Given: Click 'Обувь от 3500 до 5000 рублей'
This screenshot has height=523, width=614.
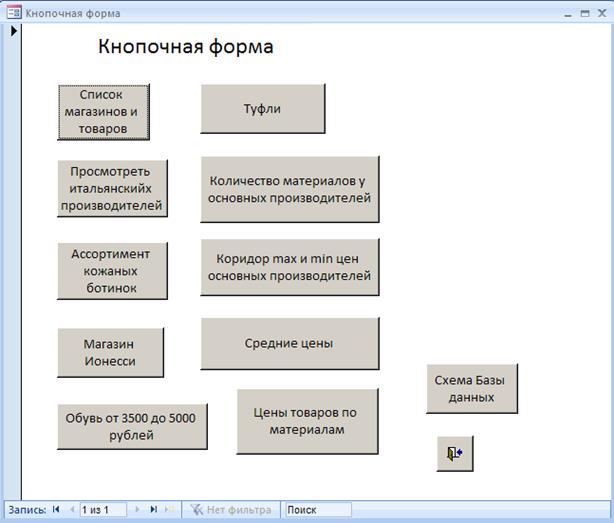Looking at the screenshot, I should point(131,427).
